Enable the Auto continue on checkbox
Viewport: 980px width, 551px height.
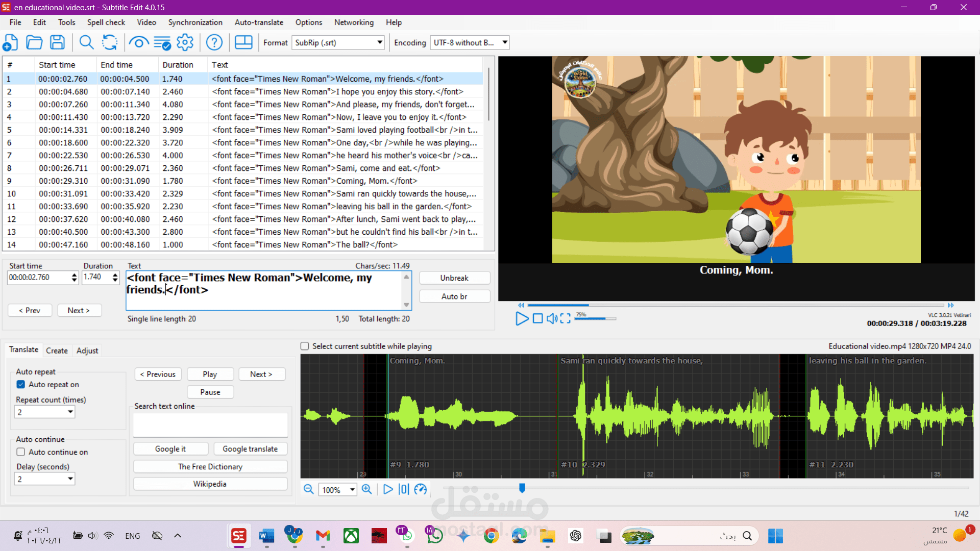21,452
